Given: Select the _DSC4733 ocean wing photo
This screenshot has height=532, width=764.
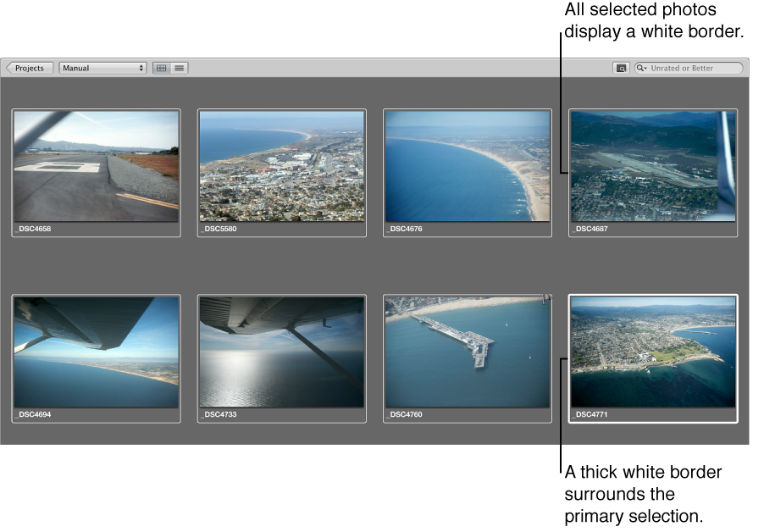Looking at the screenshot, I should tap(281, 352).
